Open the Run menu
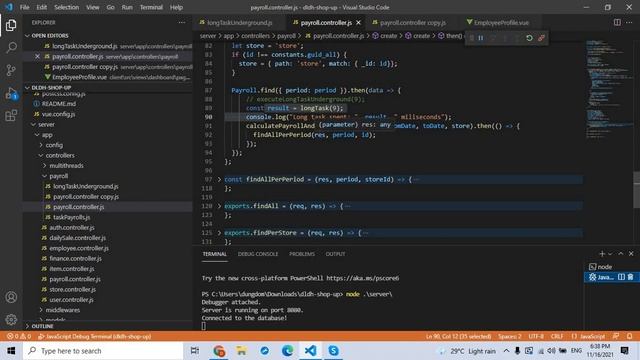Screen dimensions: 640x360 tap(127, 7)
